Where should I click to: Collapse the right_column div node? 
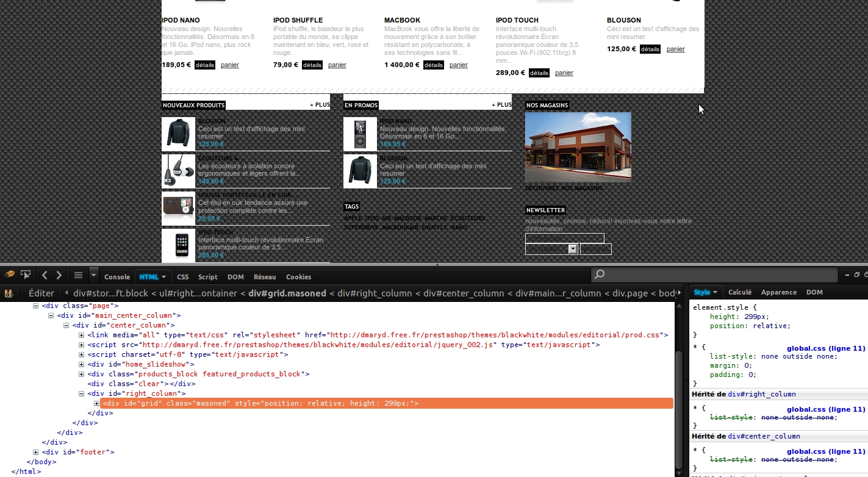(x=82, y=393)
